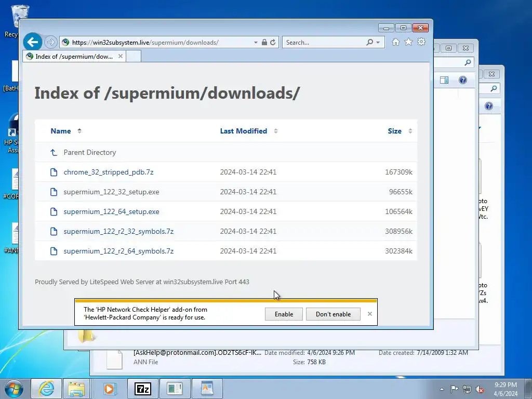Click the file icon beside supermium_122_r2_32_symbols.7z
The image size is (532, 399).
(54, 231)
